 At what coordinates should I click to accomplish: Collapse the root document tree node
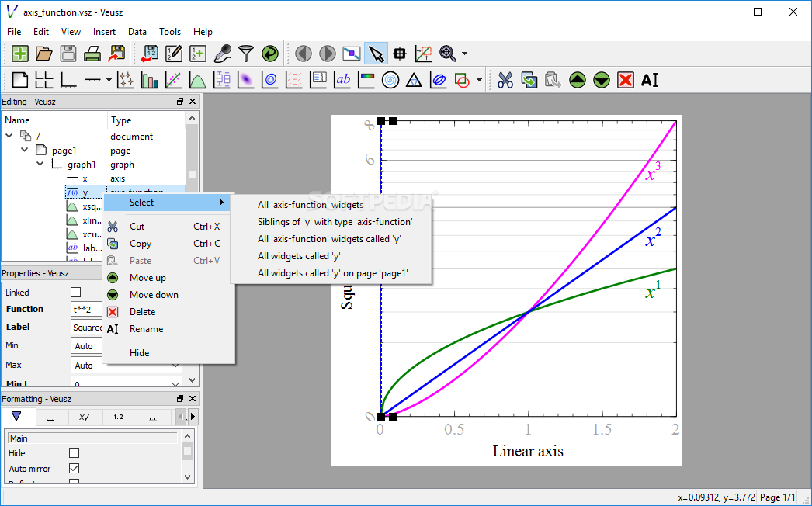(9, 136)
